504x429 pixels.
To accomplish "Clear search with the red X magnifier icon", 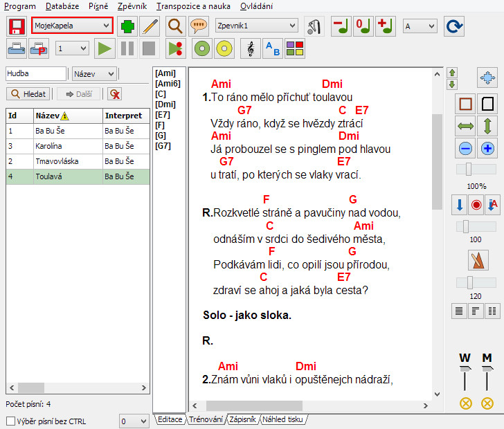I will [x=114, y=94].
